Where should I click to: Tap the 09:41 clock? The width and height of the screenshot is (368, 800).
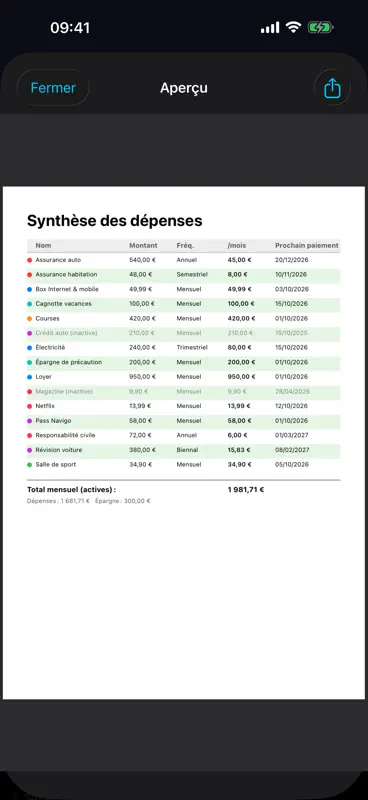(x=70, y=28)
